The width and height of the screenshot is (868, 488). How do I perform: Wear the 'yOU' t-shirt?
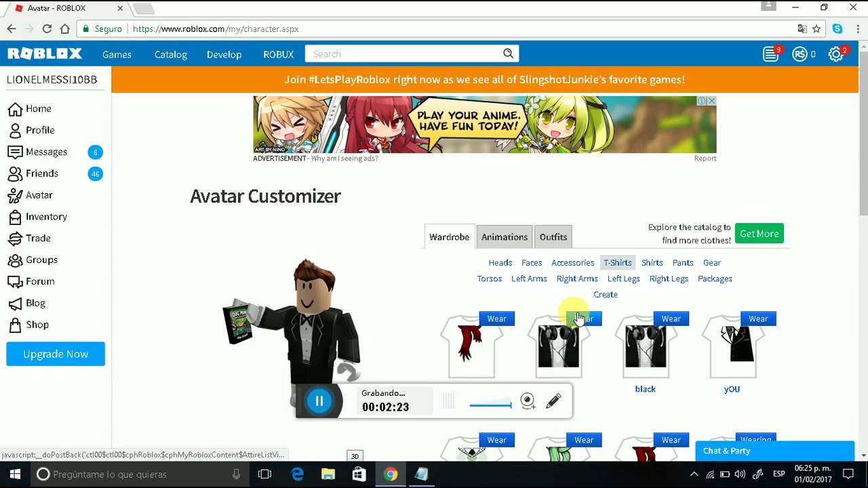[x=758, y=319]
